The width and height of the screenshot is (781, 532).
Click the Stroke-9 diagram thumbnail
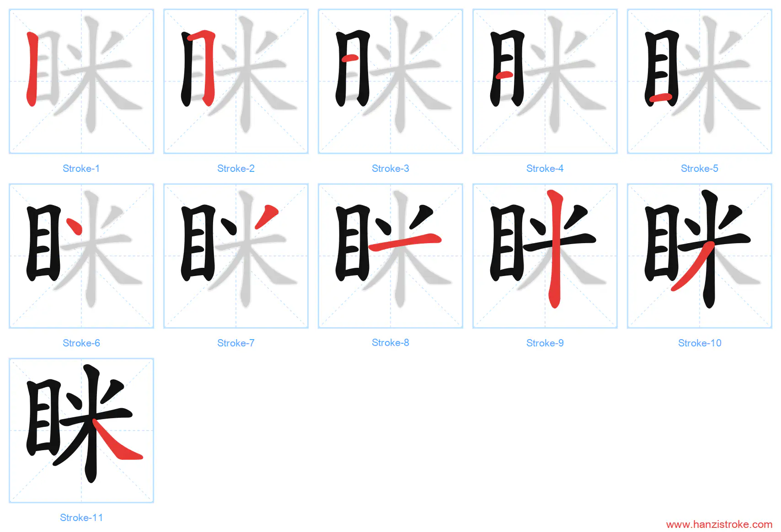tap(545, 256)
